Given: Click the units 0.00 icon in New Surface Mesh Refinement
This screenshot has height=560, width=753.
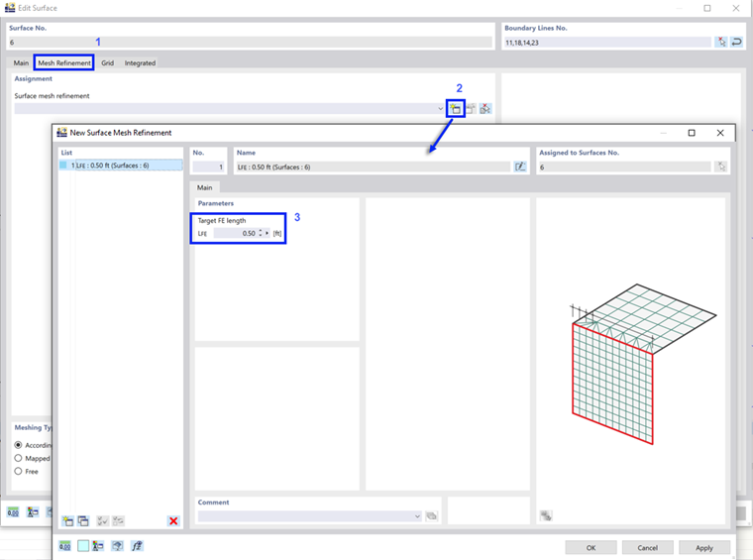Looking at the screenshot, I should tap(64, 546).
